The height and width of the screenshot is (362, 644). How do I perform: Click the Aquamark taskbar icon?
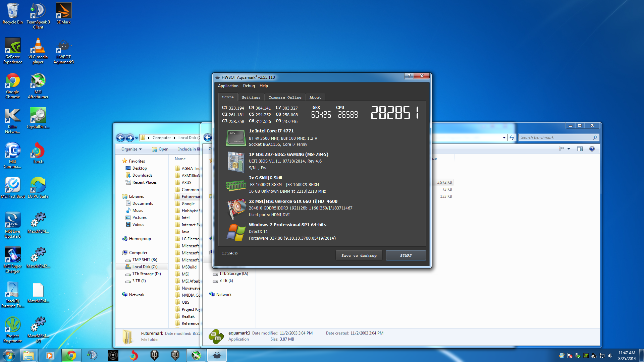coord(217,355)
